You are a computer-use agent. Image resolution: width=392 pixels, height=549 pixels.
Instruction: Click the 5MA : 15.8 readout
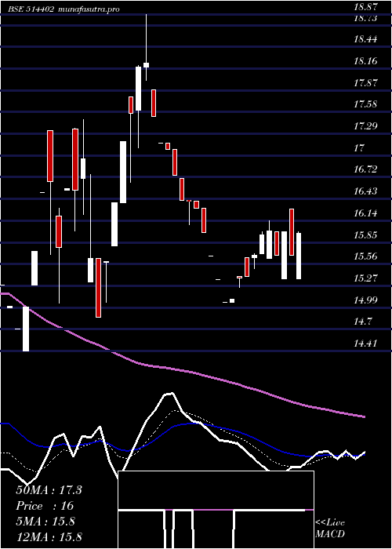(x=45, y=522)
